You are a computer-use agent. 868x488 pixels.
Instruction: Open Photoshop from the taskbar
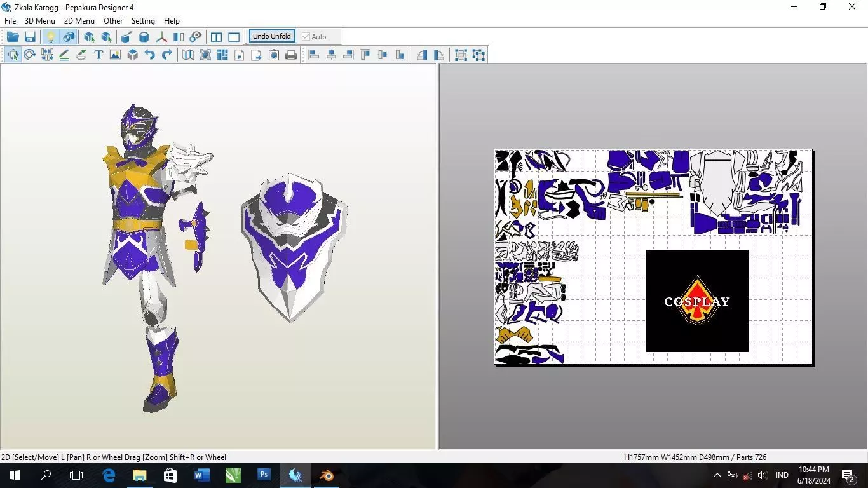click(x=264, y=475)
